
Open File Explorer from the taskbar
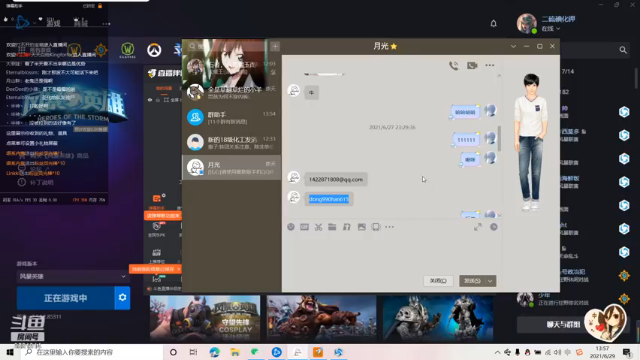(235, 352)
